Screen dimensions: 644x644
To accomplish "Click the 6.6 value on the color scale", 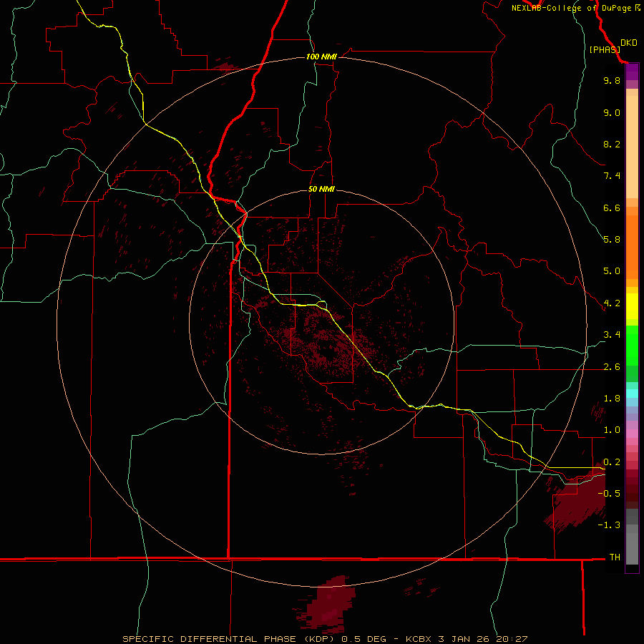I will point(612,208).
